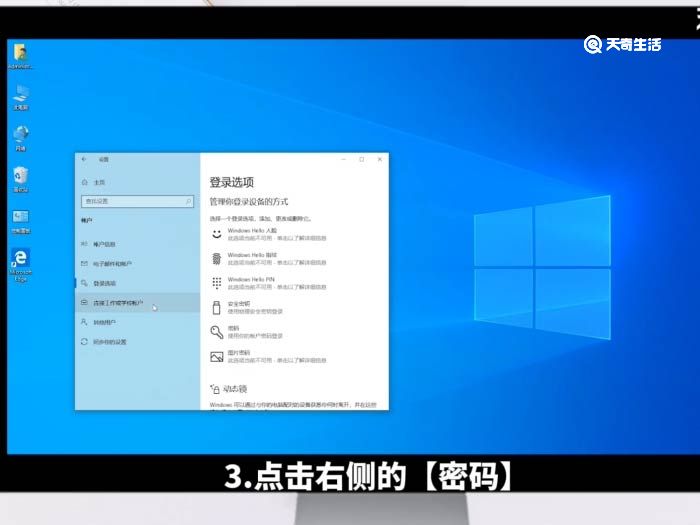Click the 管理你登录设备的方式 subtitle

pos(249,202)
